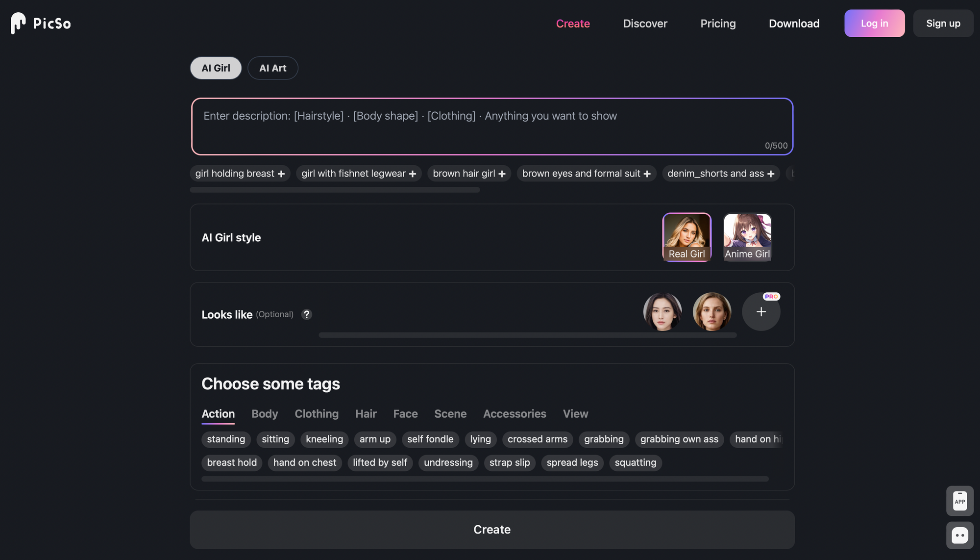Open the Pricing page
980x560 pixels.
[718, 24]
